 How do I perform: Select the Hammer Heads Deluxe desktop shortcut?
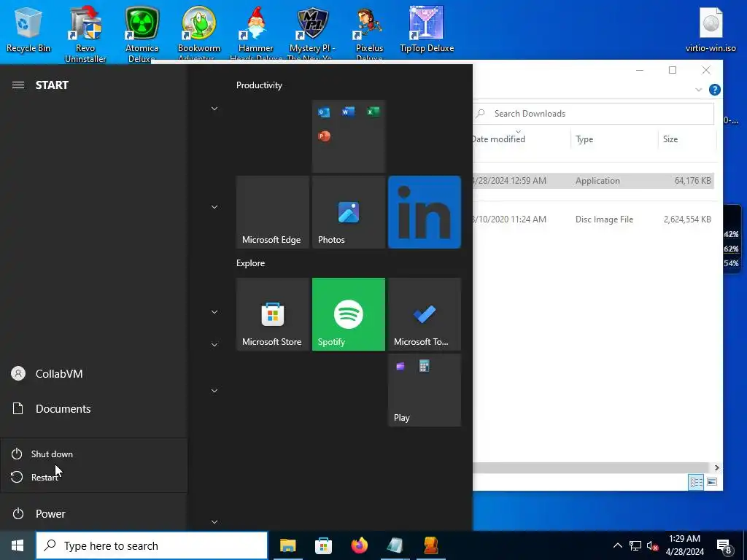[x=256, y=34]
